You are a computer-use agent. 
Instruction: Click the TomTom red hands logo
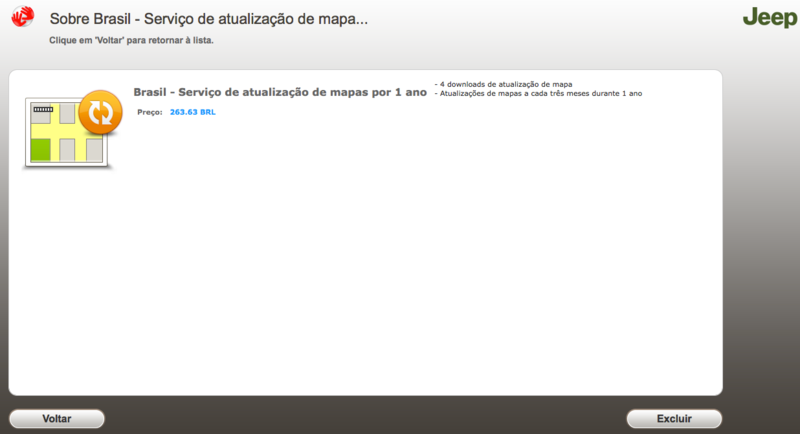(x=23, y=17)
